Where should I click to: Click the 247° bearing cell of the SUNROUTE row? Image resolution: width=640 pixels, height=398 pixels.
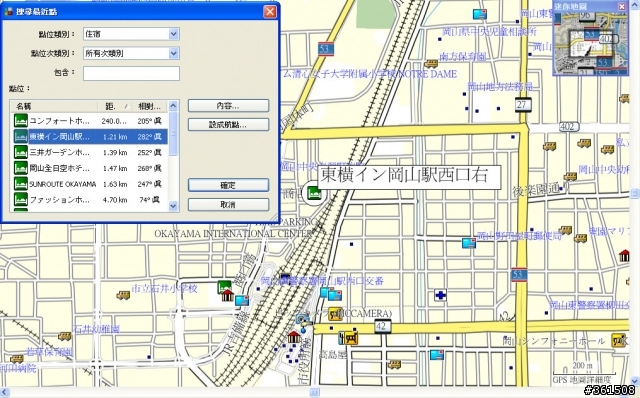click(x=149, y=184)
